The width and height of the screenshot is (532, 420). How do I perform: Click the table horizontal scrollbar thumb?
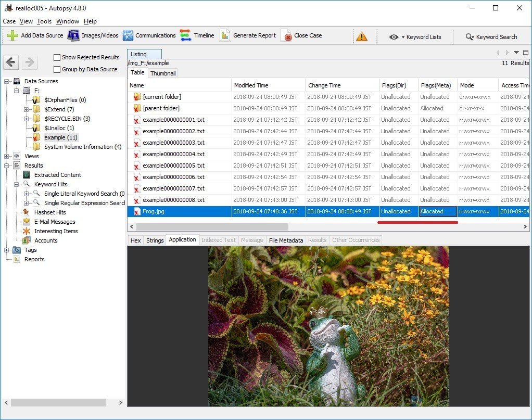tap(212, 226)
